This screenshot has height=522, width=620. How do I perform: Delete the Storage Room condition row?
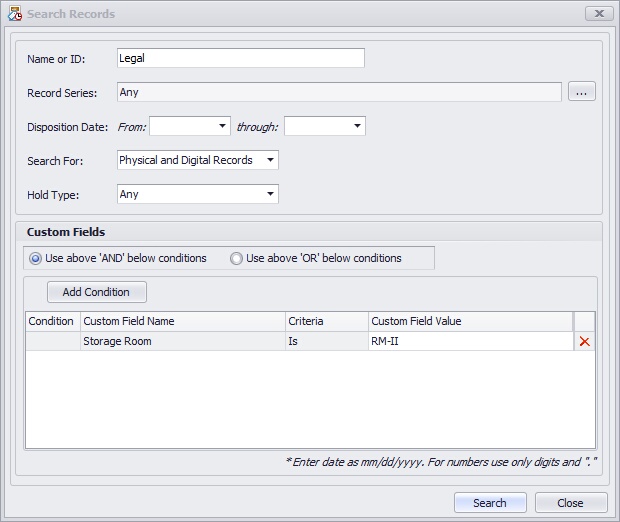584,342
